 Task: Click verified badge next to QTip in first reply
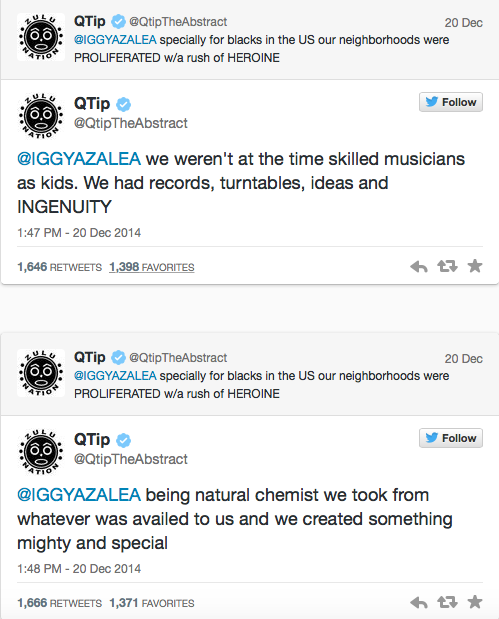coord(118,21)
